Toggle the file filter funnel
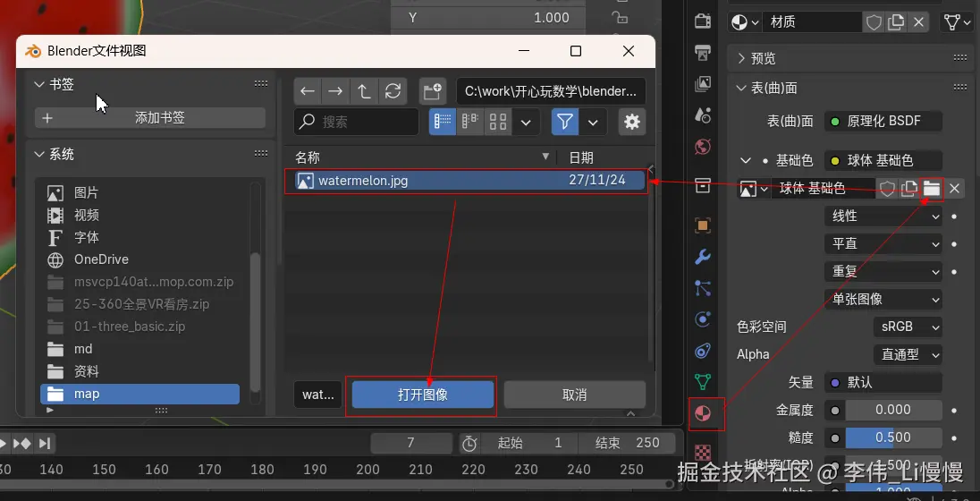This screenshot has height=501, width=980. click(565, 122)
